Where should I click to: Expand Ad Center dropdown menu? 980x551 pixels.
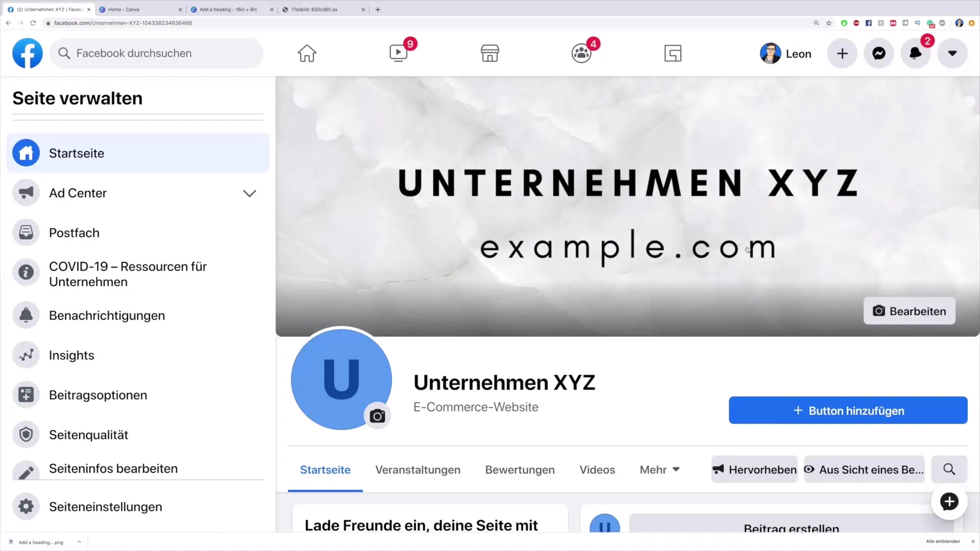pos(251,194)
